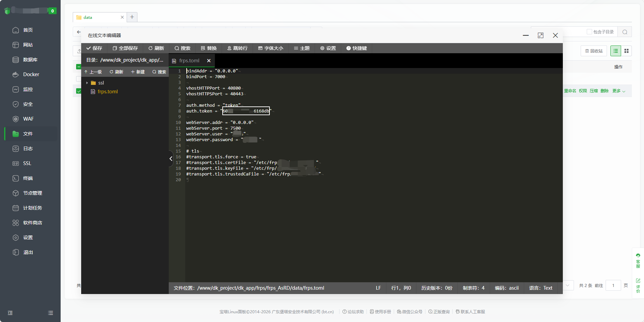Click the page number input field

point(613,286)
